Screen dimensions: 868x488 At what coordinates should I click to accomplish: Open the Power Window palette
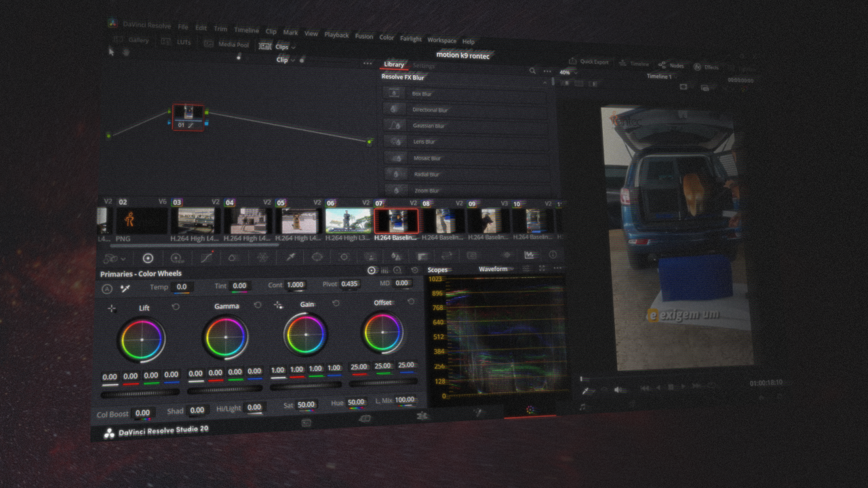(x=317, y=257)
